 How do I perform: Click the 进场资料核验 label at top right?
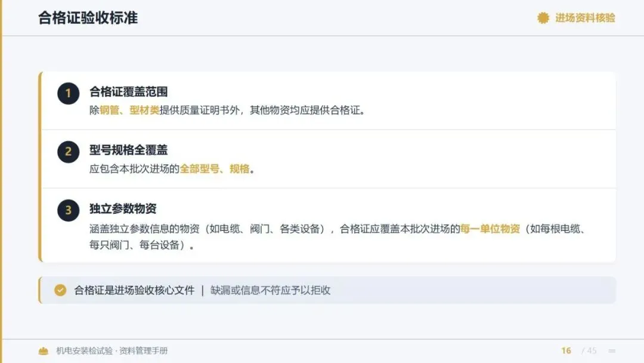pos(585,18)
